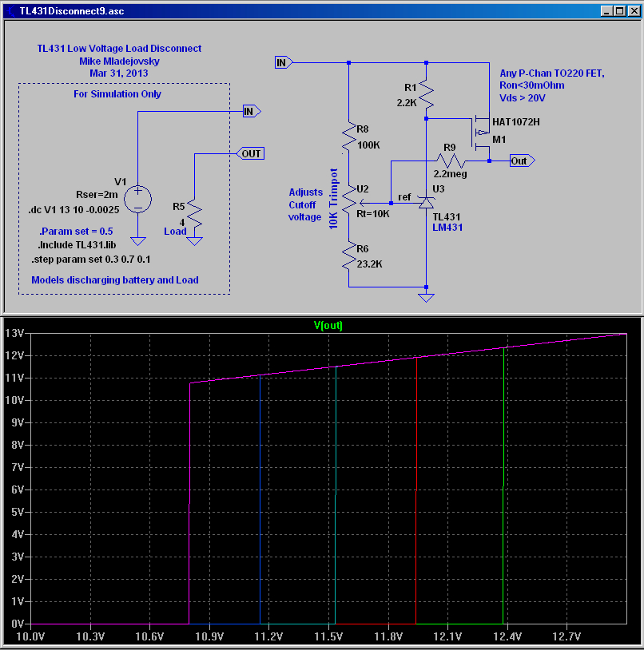Select the U3 TL431 symbol

pyautogui.click(x=427, y=203)
